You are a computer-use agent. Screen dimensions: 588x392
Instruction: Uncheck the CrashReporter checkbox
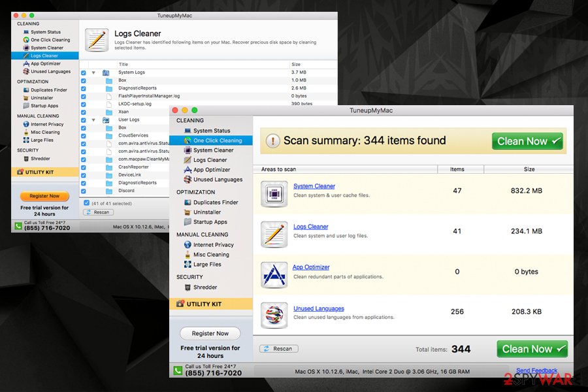click(83, 167)
